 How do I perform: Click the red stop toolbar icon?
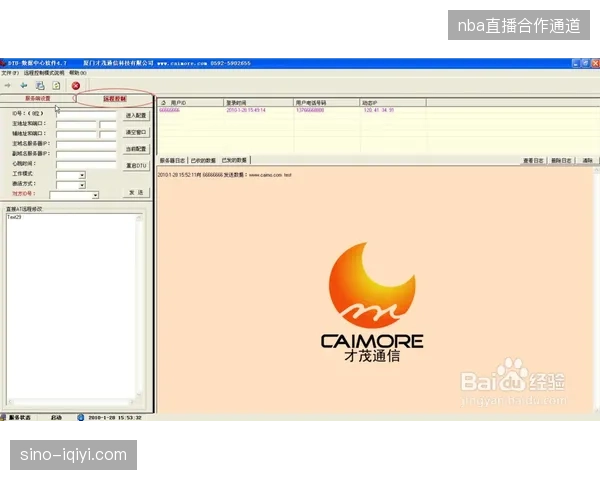(76, 86)
